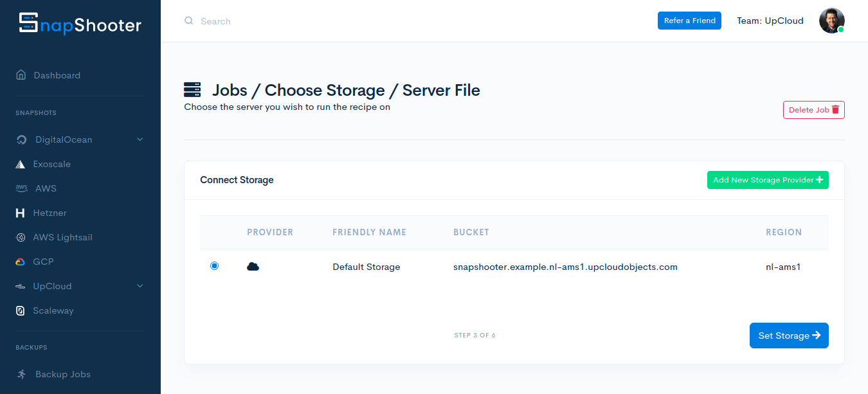Expand the DigitalOcean submenu chevron
This screenshot has height=394, width=868.
140,139
